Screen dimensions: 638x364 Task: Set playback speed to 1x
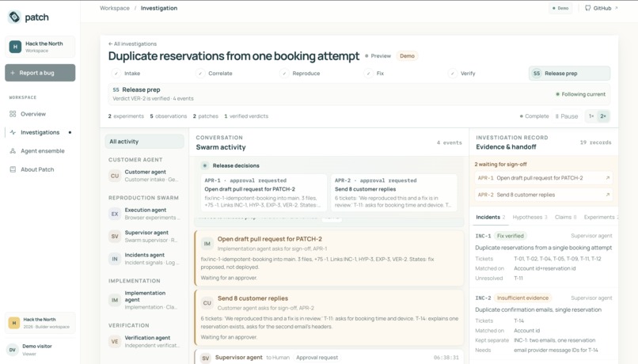pyautogui.click(x=591, y=116)
